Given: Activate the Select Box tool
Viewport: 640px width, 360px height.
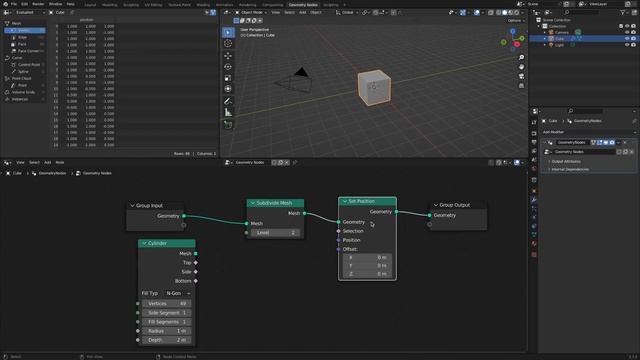Looking at the screenshot, I should click(228, 32).
